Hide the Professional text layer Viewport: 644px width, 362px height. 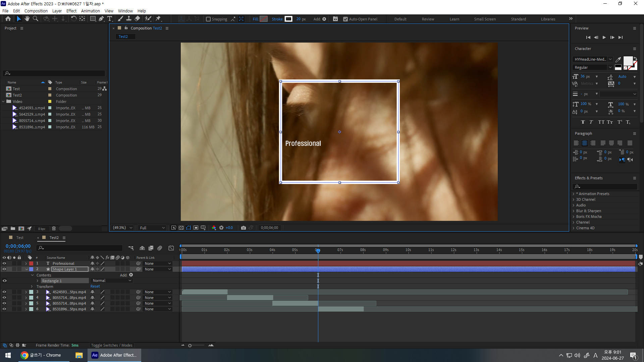coord(4,263)
